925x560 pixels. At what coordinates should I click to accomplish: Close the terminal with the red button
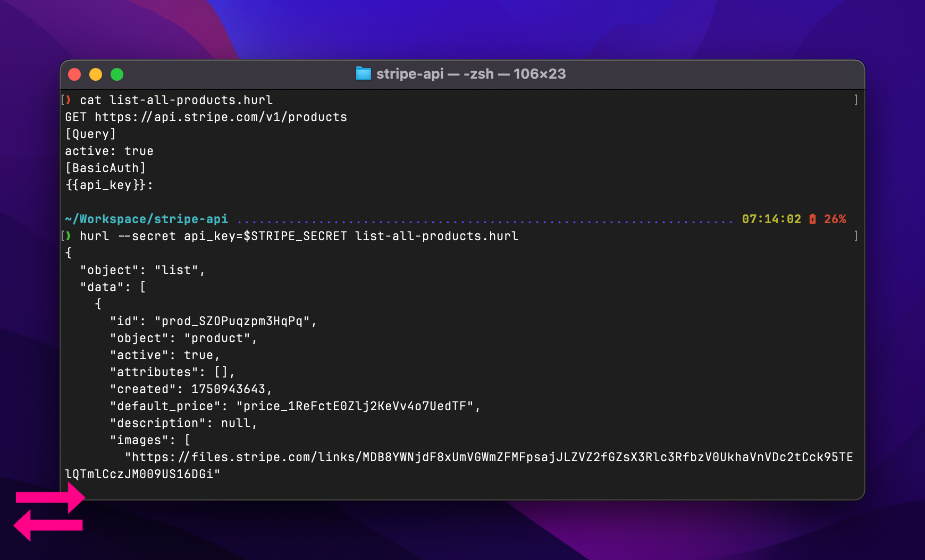point(74,74)
